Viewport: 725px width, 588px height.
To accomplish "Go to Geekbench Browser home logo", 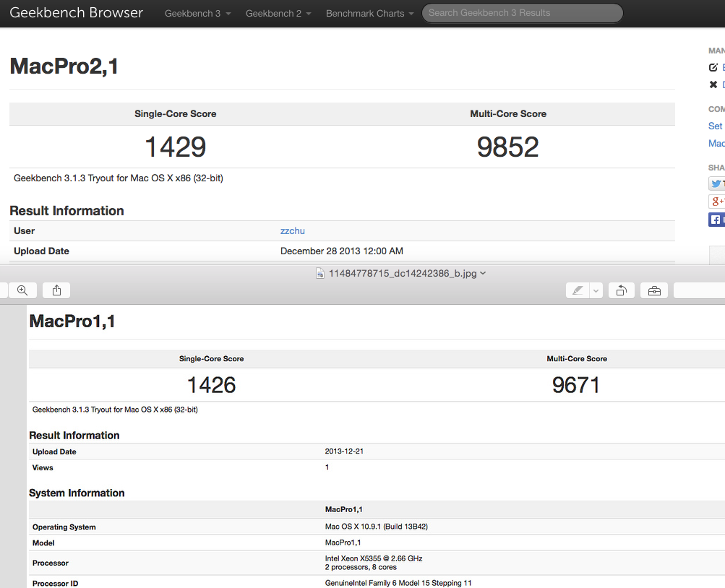I will [77, 12].
